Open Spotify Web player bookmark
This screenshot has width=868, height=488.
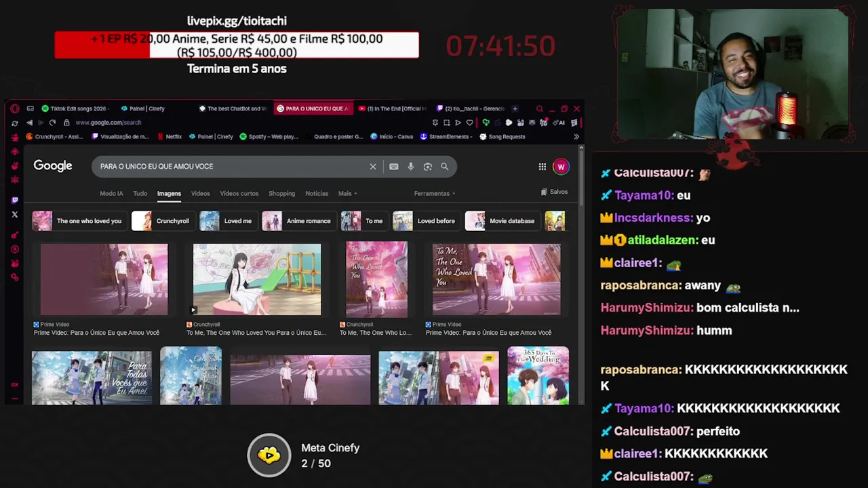point(269,137)
